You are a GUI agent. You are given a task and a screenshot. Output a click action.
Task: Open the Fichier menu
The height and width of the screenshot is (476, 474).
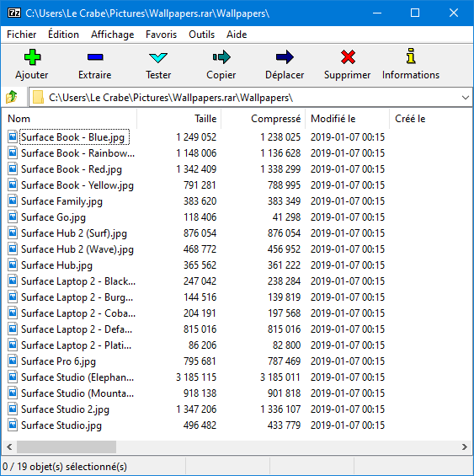[x=22, y=35]
